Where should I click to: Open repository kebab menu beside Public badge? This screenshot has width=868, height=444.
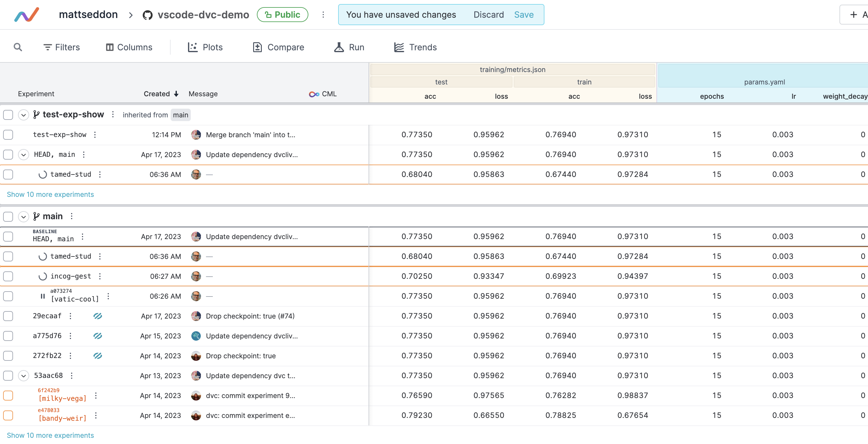click(x=323, y=15)
